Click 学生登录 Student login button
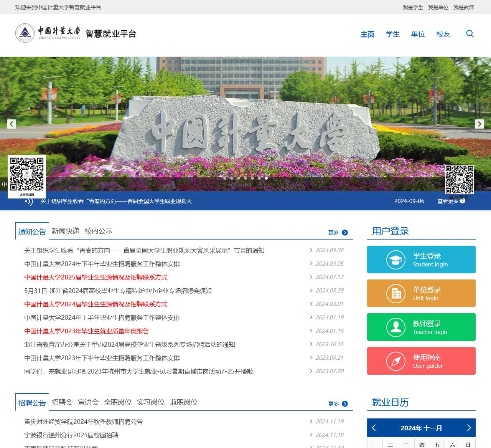 coord(421,260)
